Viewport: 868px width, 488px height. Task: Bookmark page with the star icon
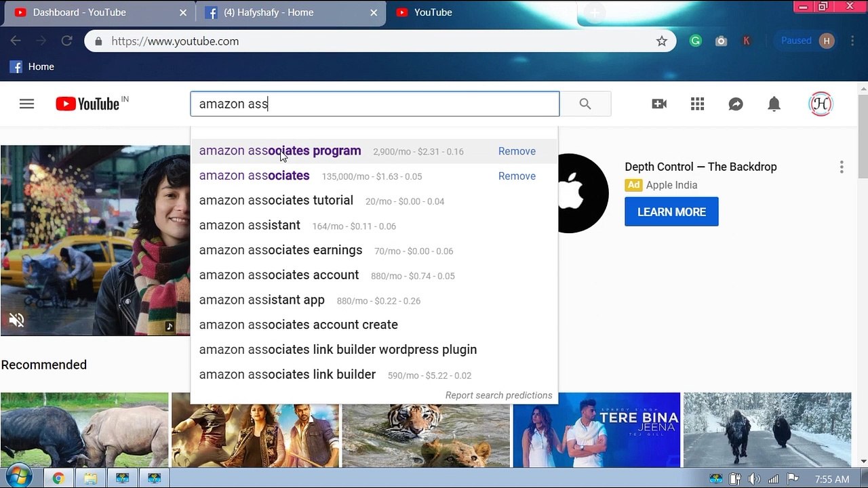[x=662, y=41]
